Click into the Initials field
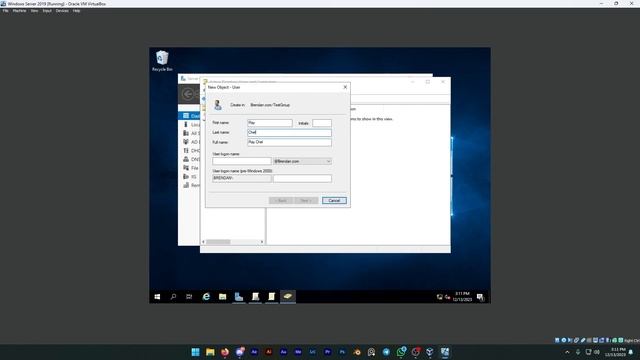Screen dimensions: 640x360 [x=322, y=123]
